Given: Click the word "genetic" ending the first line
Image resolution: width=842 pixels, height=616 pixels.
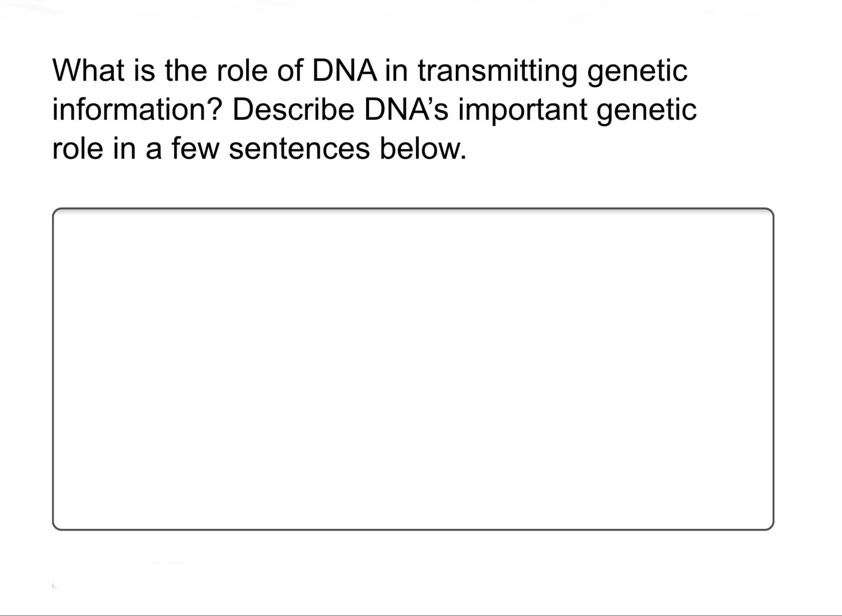Looking at the screenshot, I should [x=637, y=70].
